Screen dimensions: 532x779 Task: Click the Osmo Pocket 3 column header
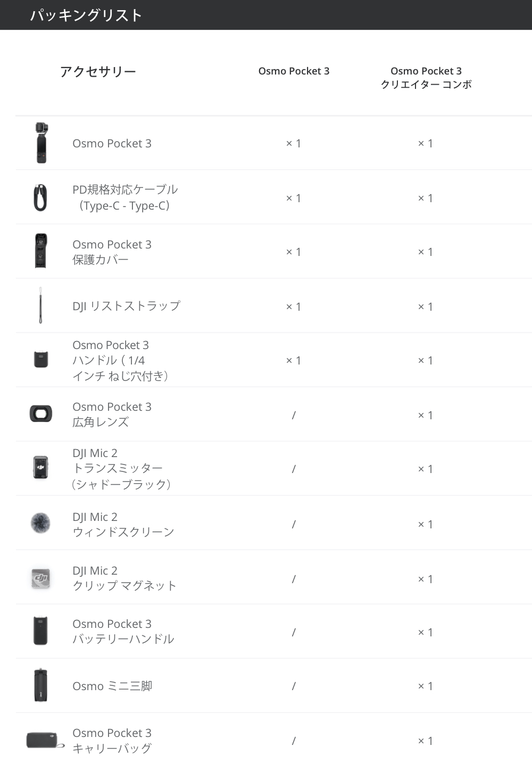coord(294,71)
